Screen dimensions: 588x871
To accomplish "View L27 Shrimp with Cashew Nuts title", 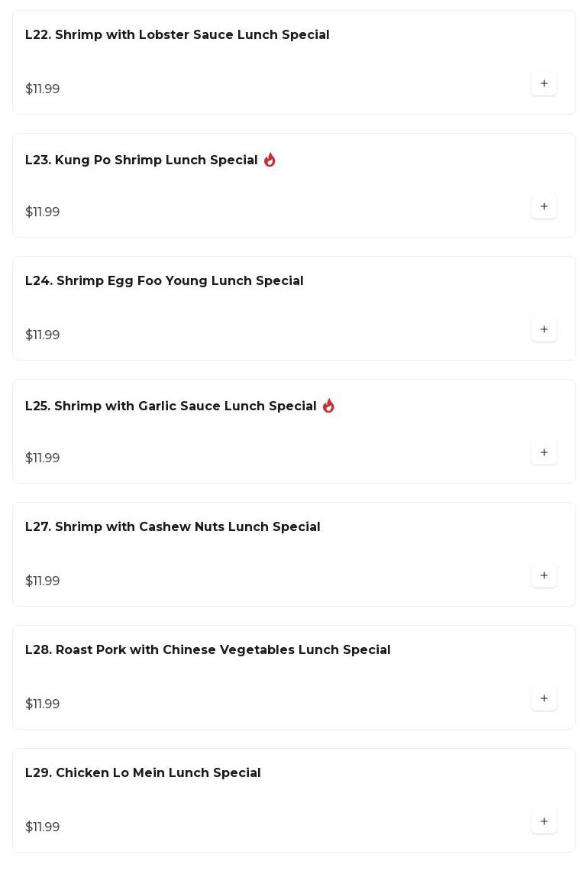I will click(x=173, y=527).
